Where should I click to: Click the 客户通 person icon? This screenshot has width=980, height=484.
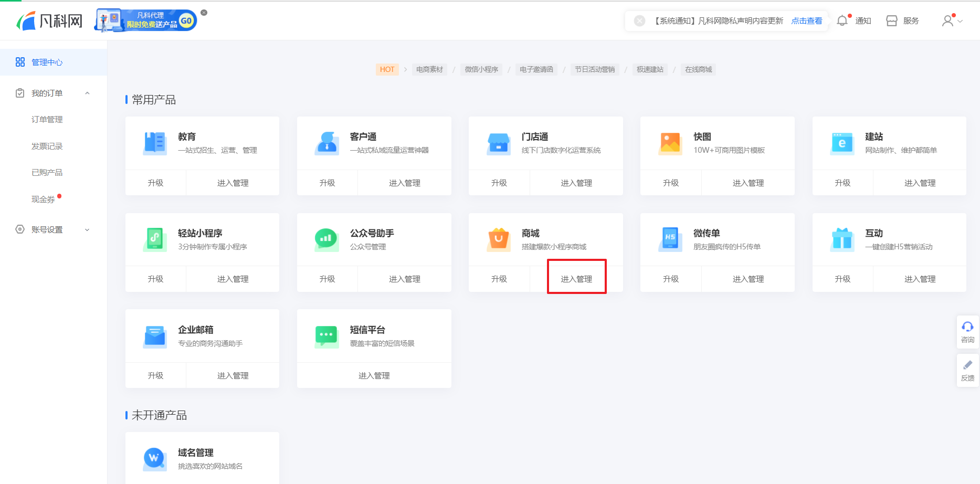click(327, 143)
